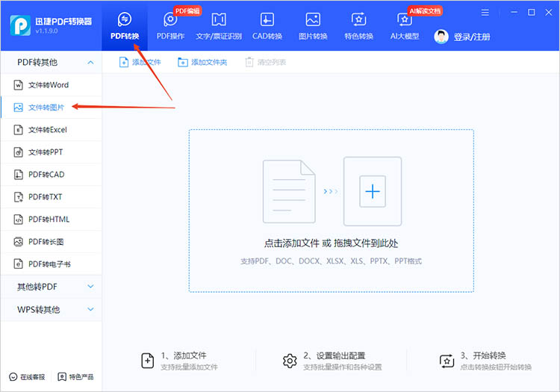Switch to 图片转换 image conversion
This screenshot has height=392, width=560.
pos(313,25)
